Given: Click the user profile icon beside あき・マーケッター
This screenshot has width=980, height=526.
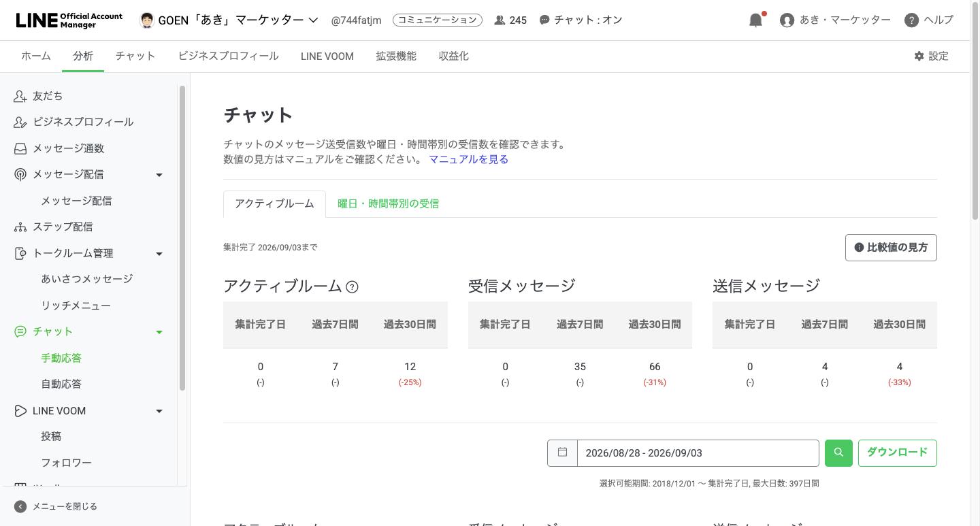Looking at the screenshot, I should 787,20.
